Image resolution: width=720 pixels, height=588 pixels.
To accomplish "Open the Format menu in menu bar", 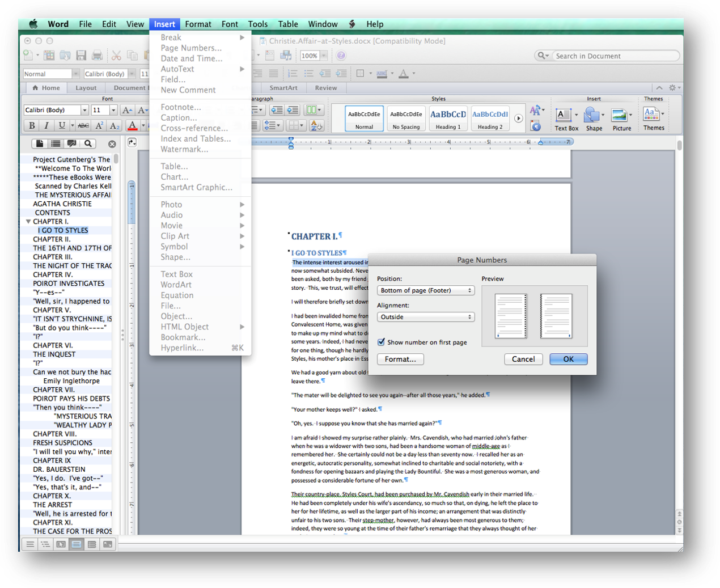I will coord(198,24).
